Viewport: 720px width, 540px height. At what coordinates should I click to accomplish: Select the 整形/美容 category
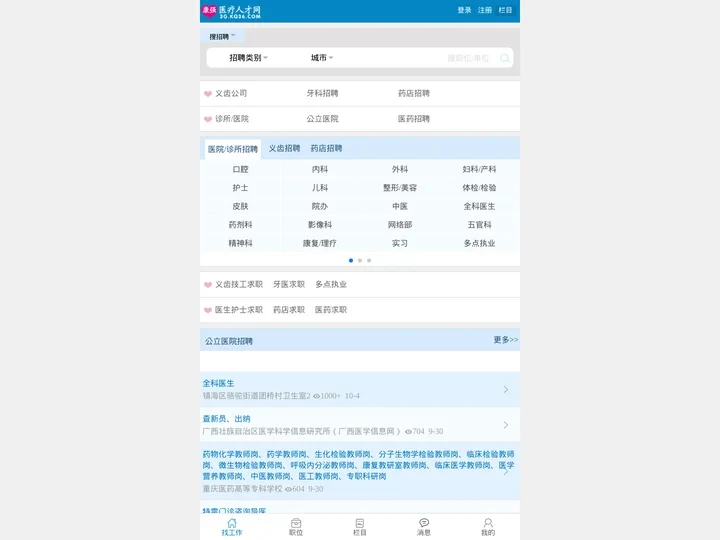point(399,188)
